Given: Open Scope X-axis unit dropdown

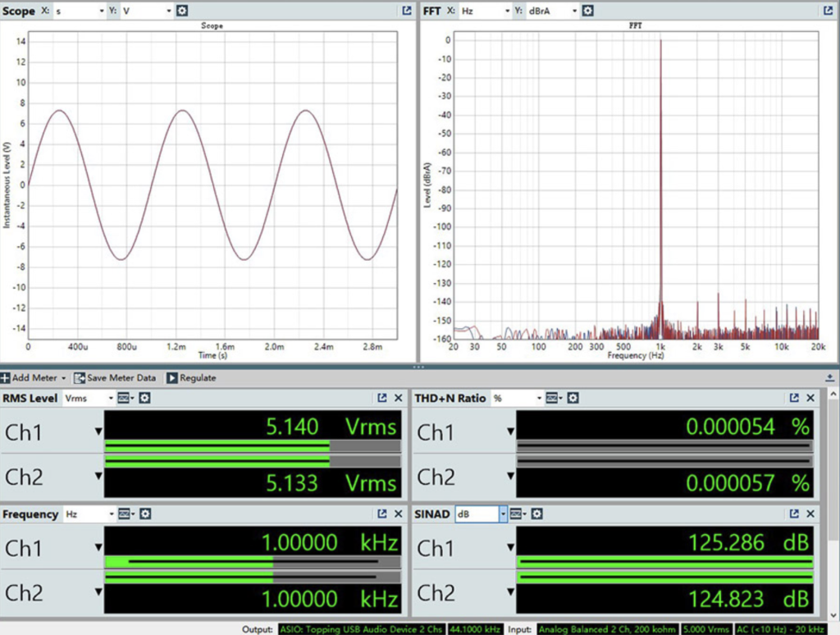Looking at the screenshot, I should pos(80,11).
